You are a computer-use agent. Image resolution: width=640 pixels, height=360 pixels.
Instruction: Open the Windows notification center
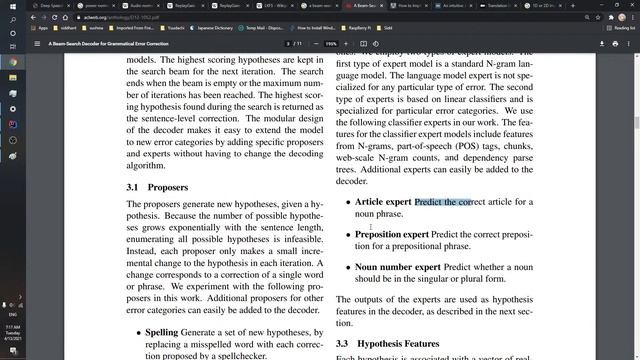point(13,351)
